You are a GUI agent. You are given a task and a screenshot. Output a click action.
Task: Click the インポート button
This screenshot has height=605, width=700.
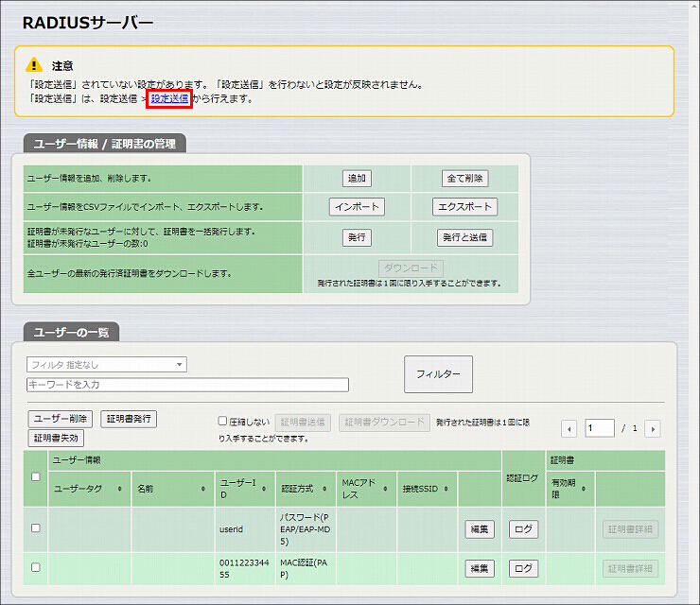tap(357, 207)
